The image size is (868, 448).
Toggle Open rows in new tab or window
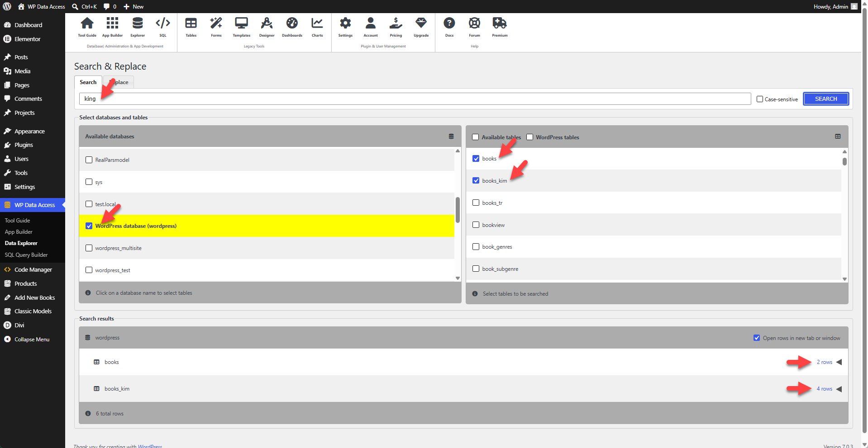pos(757,338)
